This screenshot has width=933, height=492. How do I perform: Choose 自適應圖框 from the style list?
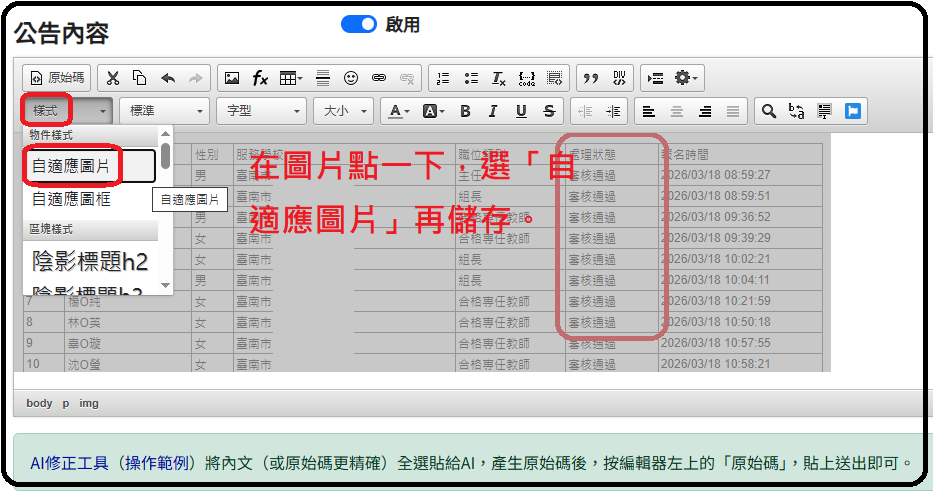(72, 200)
